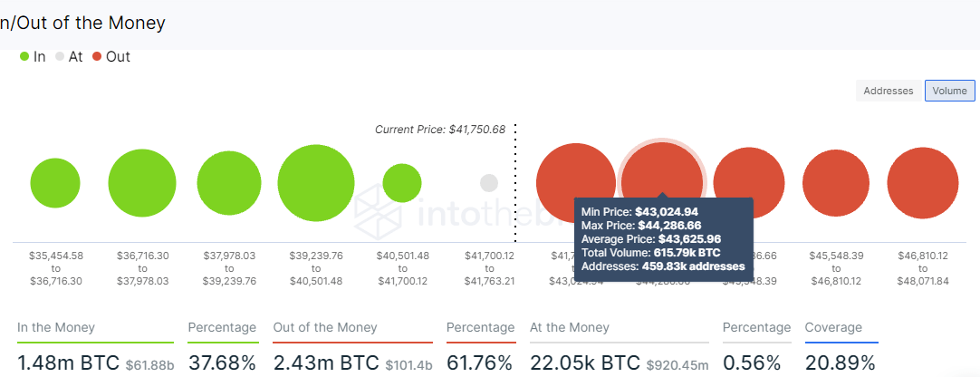
Task: Click the In the Money heading
Action: click(x=56, y=327)
